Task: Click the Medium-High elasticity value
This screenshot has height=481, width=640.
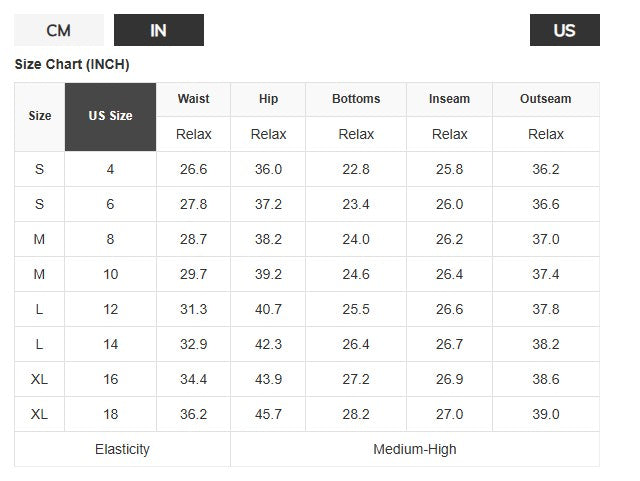Action: (x=414, y=449)
